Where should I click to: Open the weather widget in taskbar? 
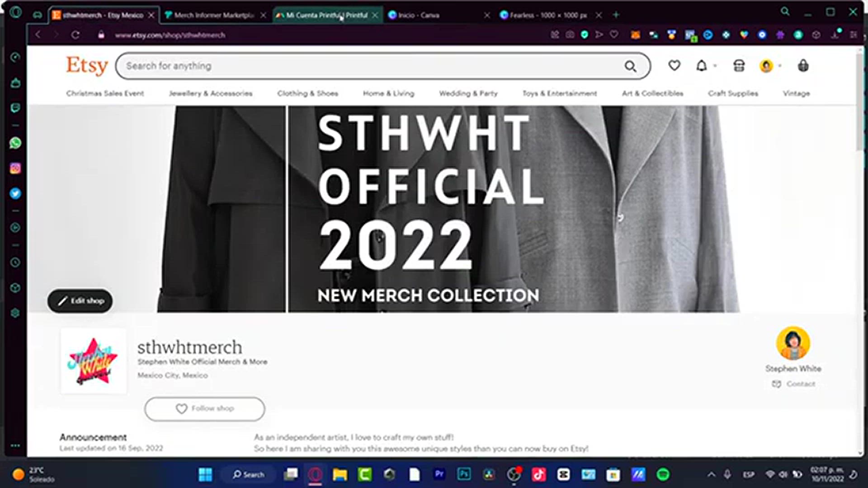(x=33, y=474)
